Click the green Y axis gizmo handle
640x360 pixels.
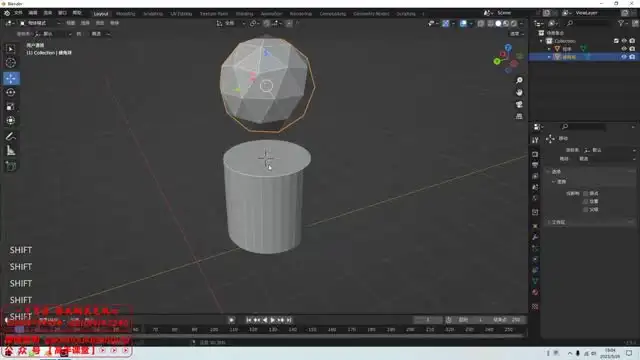[497, 61]
